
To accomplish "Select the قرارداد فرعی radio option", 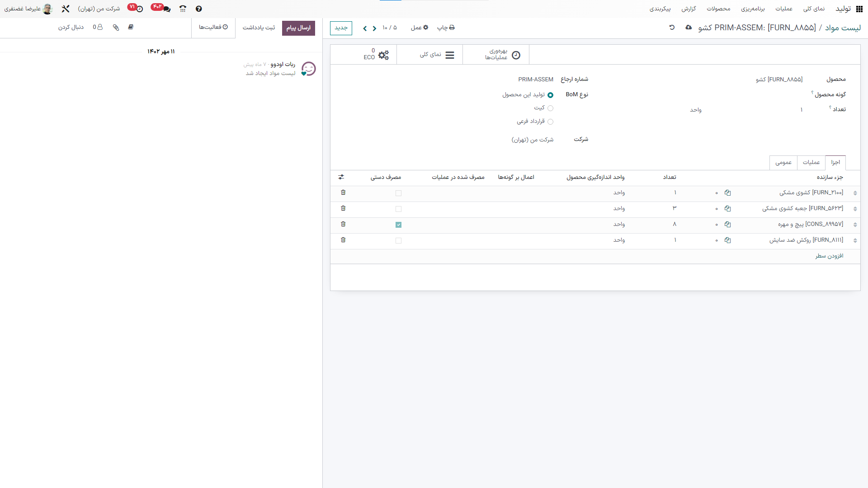I will tap(550, 122).
